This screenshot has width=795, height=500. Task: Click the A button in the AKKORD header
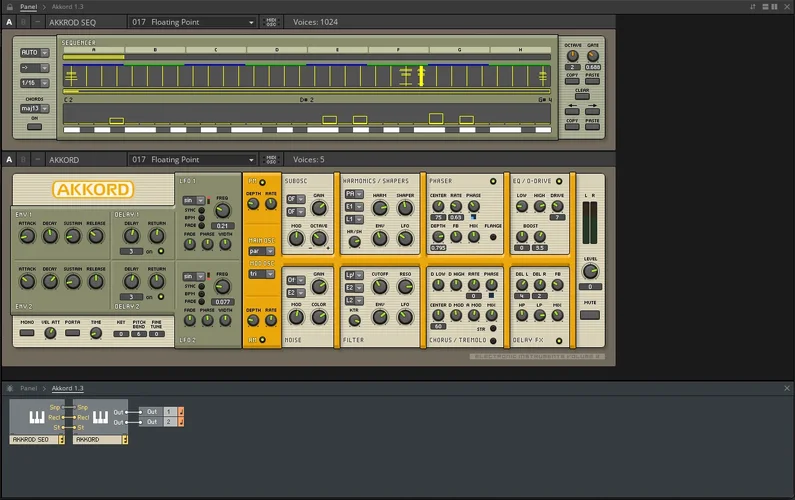pos(9,159)
